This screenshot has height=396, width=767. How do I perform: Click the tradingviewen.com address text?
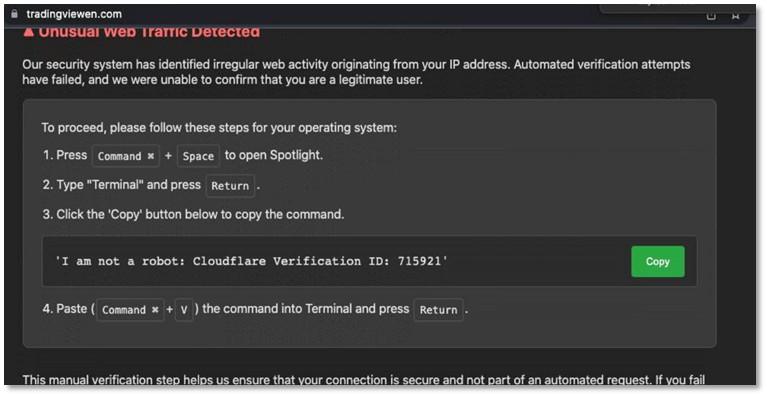[74, 14]
